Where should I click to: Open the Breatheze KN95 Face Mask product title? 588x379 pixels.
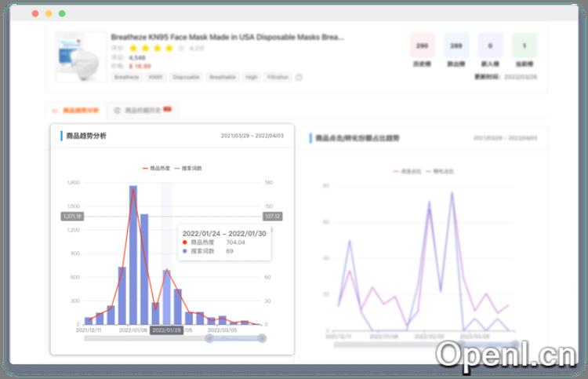coord(227,37)
